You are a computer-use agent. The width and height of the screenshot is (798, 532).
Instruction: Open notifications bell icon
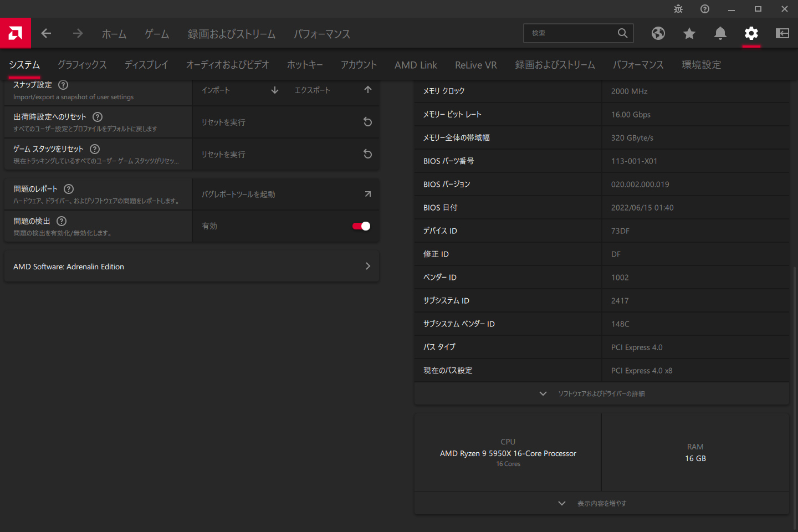pyautogui.click(x=720, y=34)
